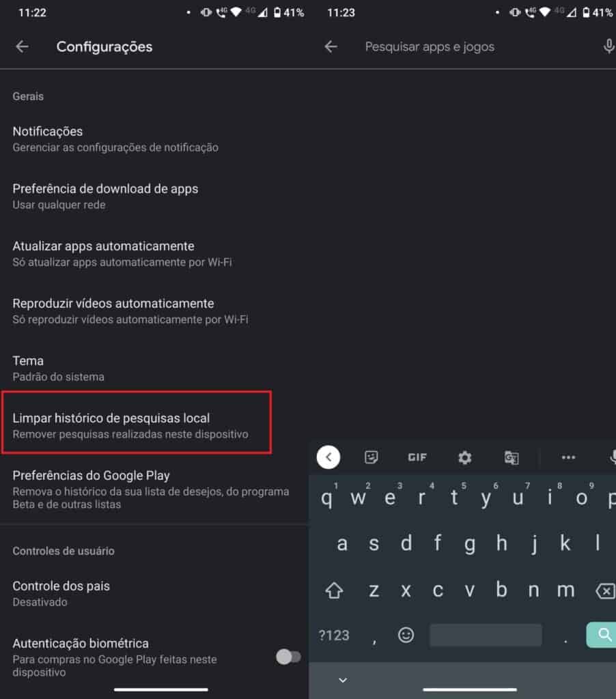Hide keyboard using down chevron

(343, 680)
